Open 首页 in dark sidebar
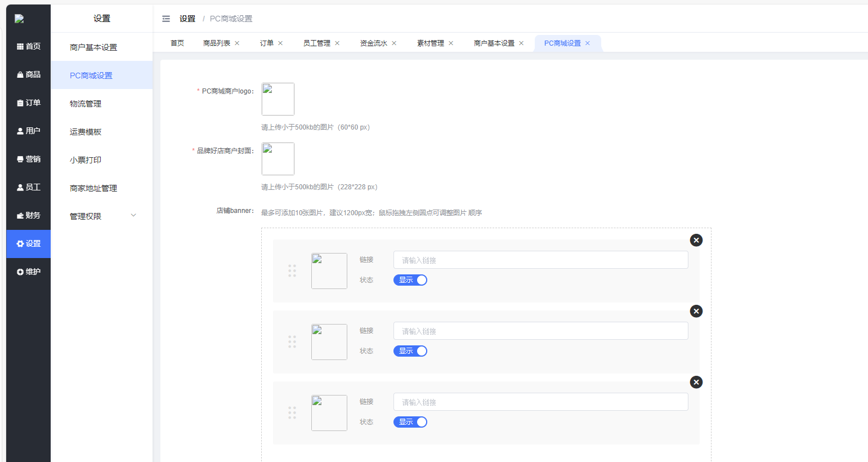This screenshot has width=868, height=462. (x=29, y=47)
